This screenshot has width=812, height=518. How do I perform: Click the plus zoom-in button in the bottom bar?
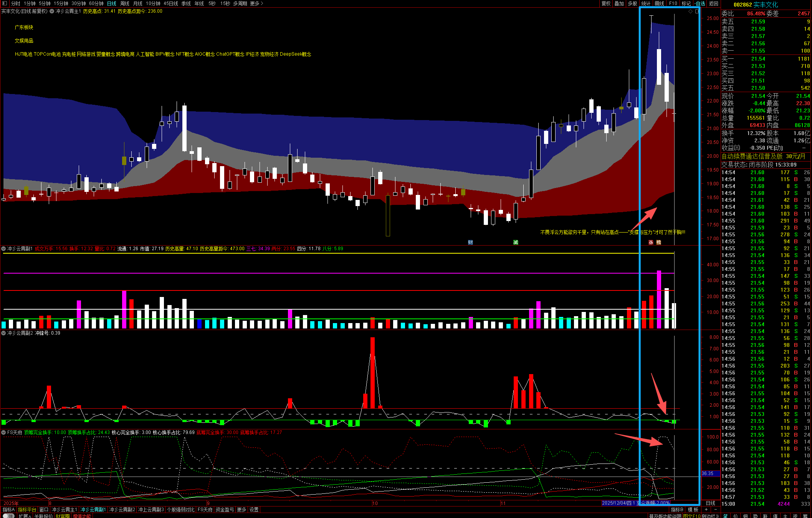(x=706, y=510)
